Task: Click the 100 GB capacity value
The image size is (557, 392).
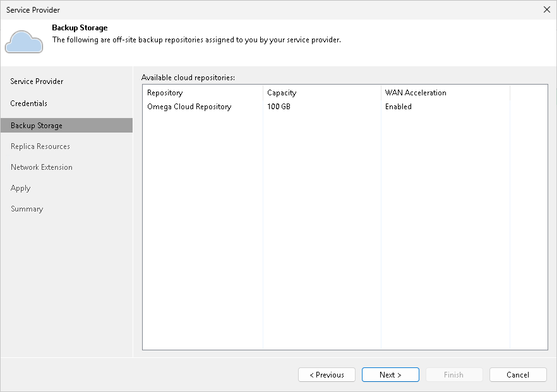Action: pyautogui.click(x=281, y=106)
